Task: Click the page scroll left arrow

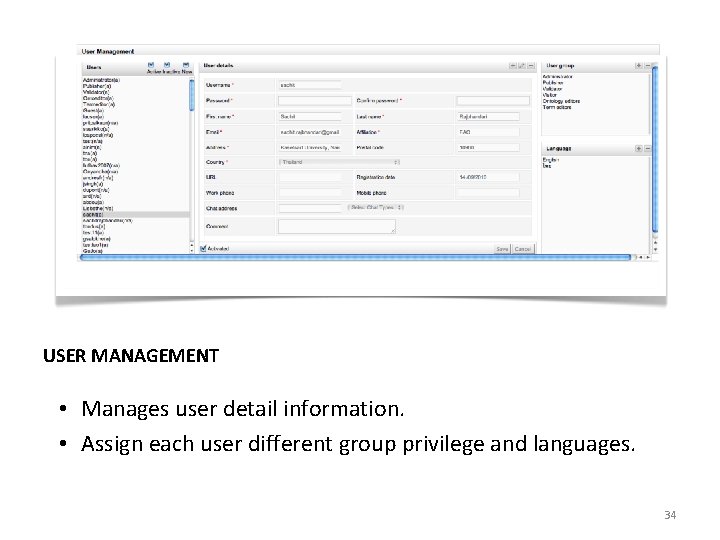Action: [641, 258]
